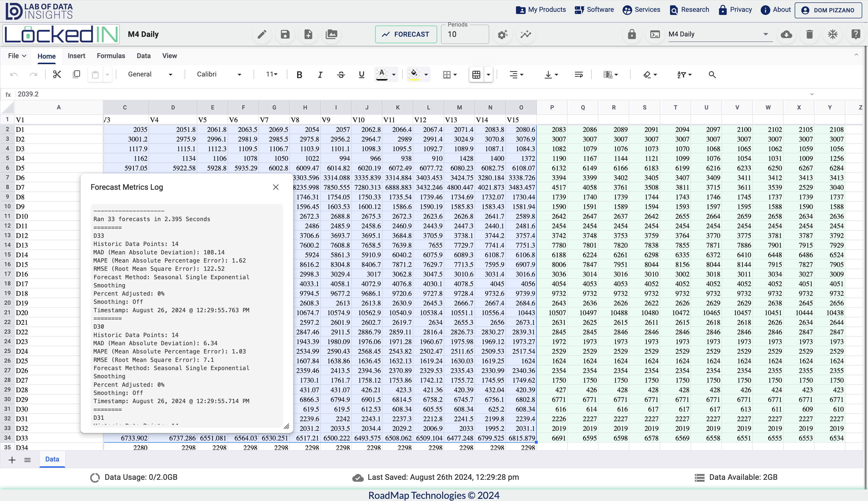The height and width of the screenshot is (501, 868).
Task: Open the About link
Action: point(775,10)
